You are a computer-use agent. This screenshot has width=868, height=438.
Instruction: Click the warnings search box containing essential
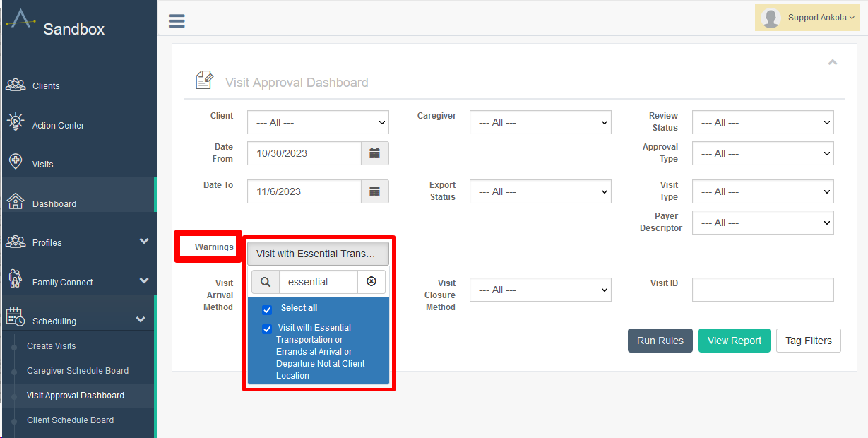[319, 282]
